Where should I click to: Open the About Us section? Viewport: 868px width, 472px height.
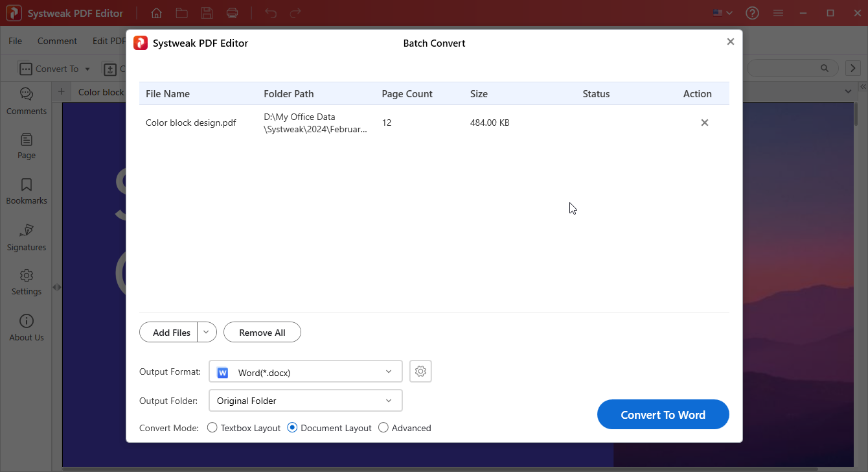pyautogui.click(x=27, y=327)
